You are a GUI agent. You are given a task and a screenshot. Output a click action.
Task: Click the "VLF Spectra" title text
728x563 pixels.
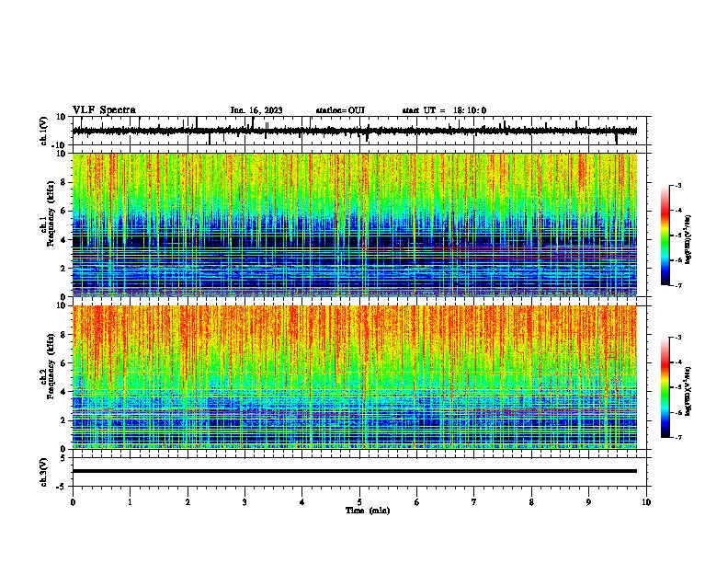tap(104, 110)
